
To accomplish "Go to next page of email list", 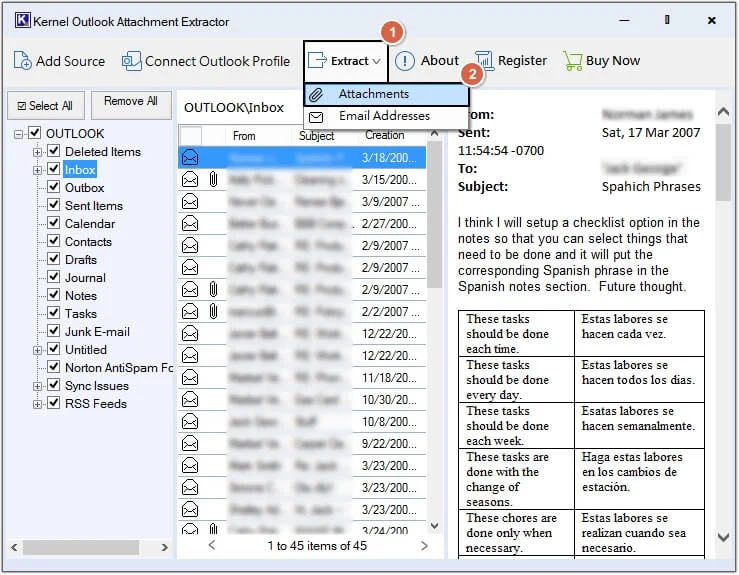I will (424, 546).
